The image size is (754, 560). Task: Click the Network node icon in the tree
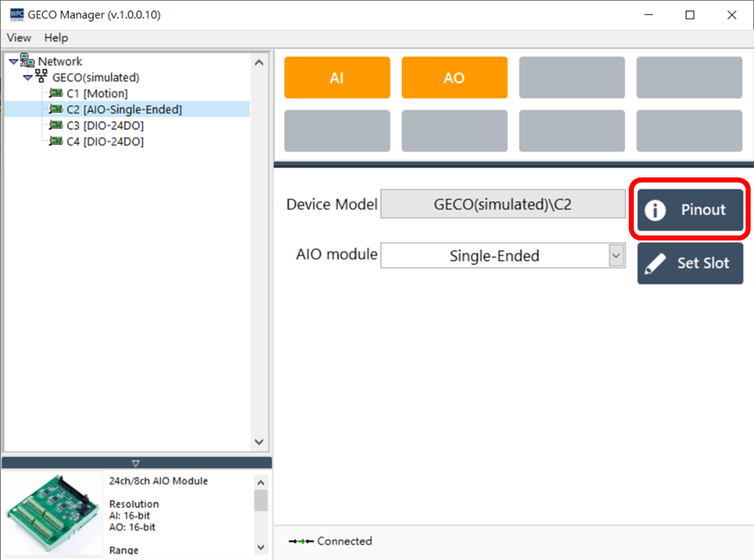pyautogui.click(x=25, y=61)
